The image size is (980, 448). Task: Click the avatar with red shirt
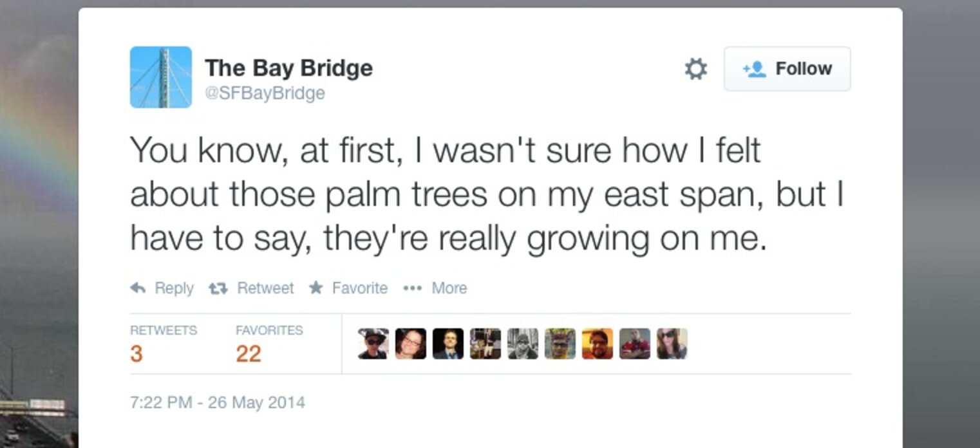635,344
